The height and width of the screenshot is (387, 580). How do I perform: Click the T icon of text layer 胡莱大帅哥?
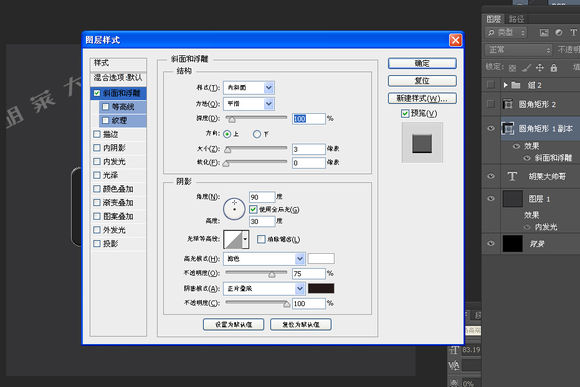(512, 176)
